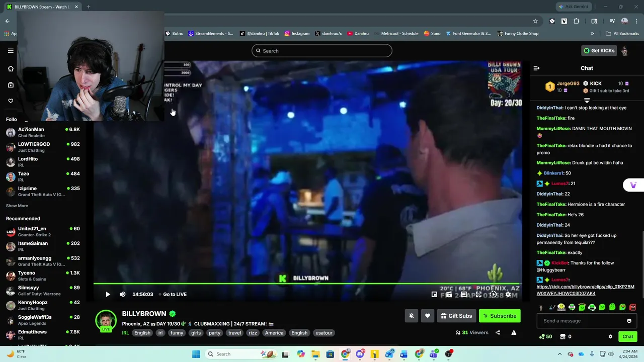Report the stream with warning triangle icon
The image size is (644, 362).
click(514, 332)
